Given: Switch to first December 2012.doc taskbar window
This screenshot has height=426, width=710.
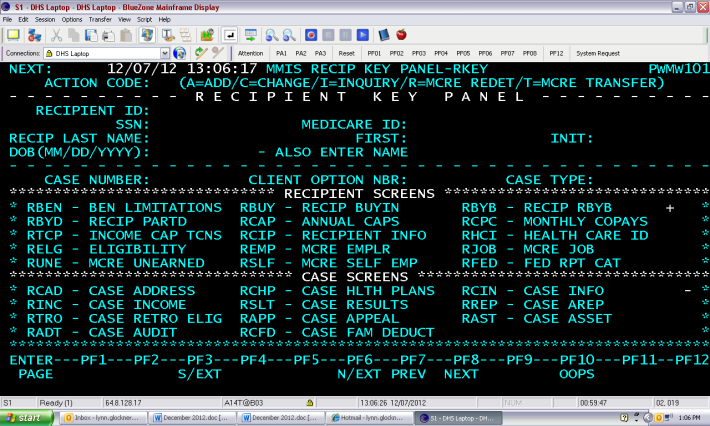Looking at the screenshot, I should point(192,418).
